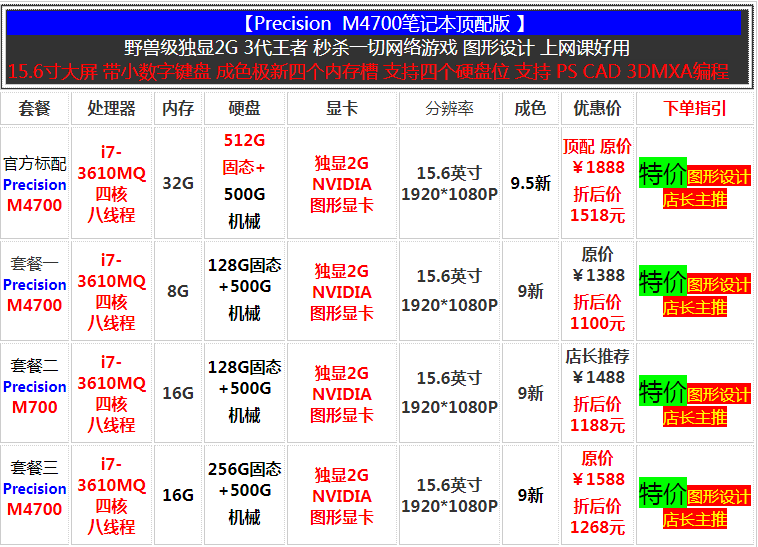
Task: Click the red 下单指引 column header
Action: tap(695, 108)
